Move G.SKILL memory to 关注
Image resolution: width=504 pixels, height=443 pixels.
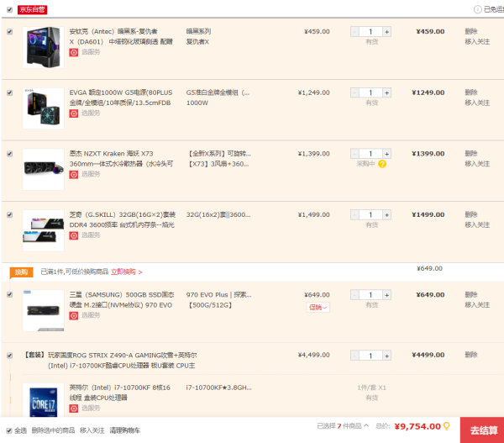[477, 224]
